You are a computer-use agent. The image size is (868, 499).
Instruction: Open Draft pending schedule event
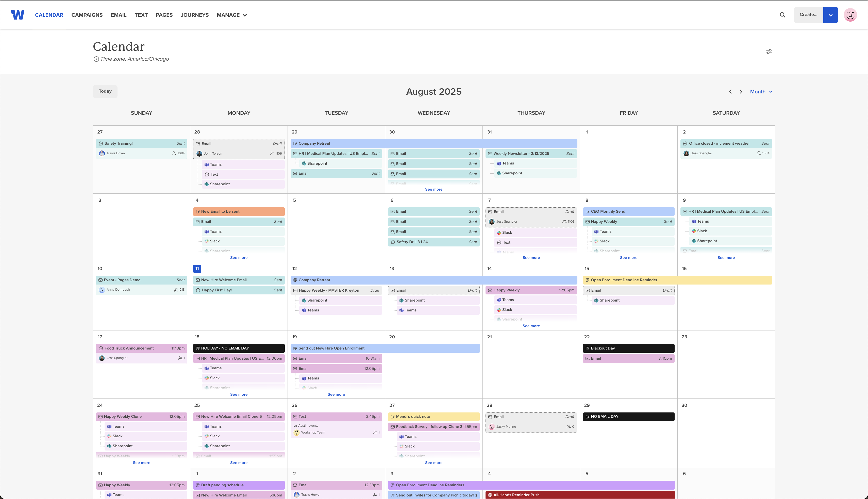tap(239, 485)
